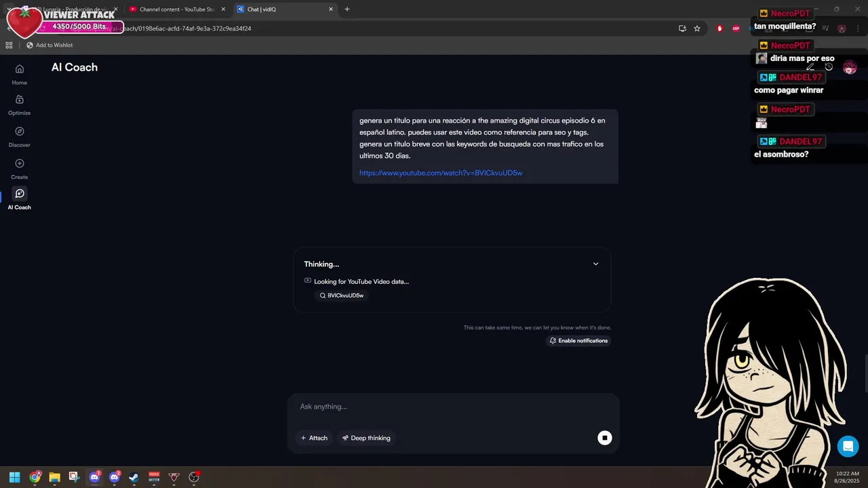Collapse the Thinking... panel chevron

point(595,264)
